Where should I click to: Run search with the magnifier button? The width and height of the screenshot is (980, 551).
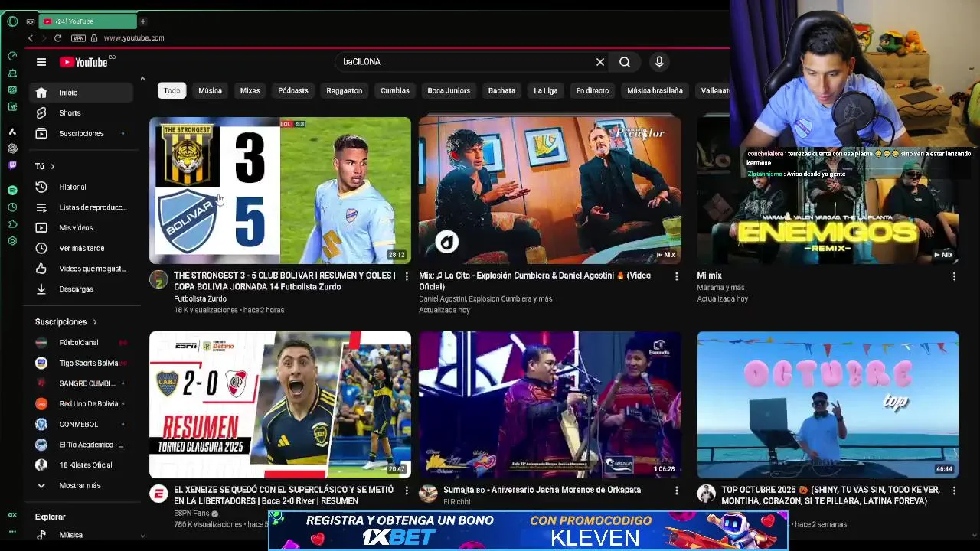[625, 62]
